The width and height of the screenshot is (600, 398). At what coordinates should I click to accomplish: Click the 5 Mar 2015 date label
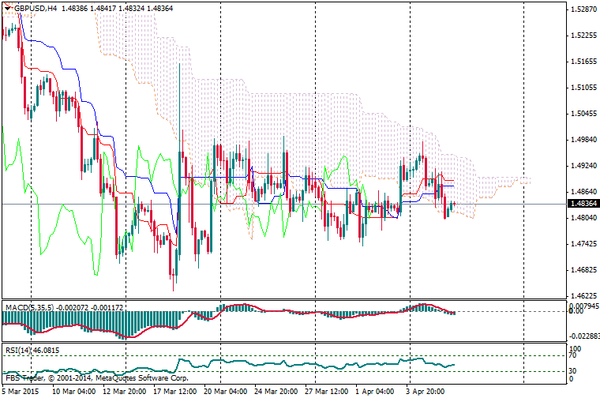point(21,391)
